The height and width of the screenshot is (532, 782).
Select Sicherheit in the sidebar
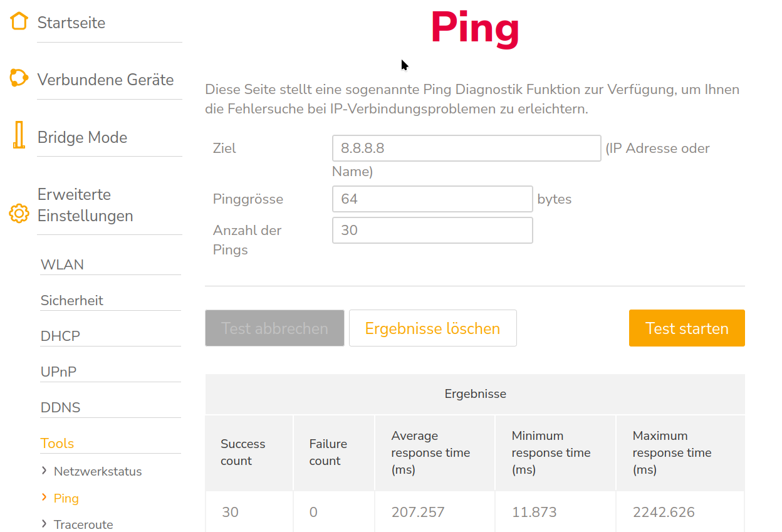[x=72, y=301]
